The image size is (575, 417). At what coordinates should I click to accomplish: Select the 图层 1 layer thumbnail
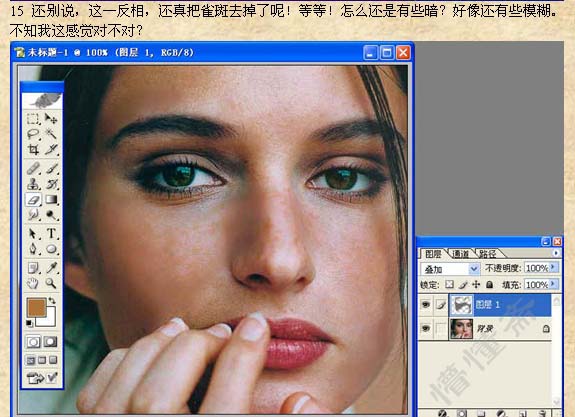coord(462,304)
